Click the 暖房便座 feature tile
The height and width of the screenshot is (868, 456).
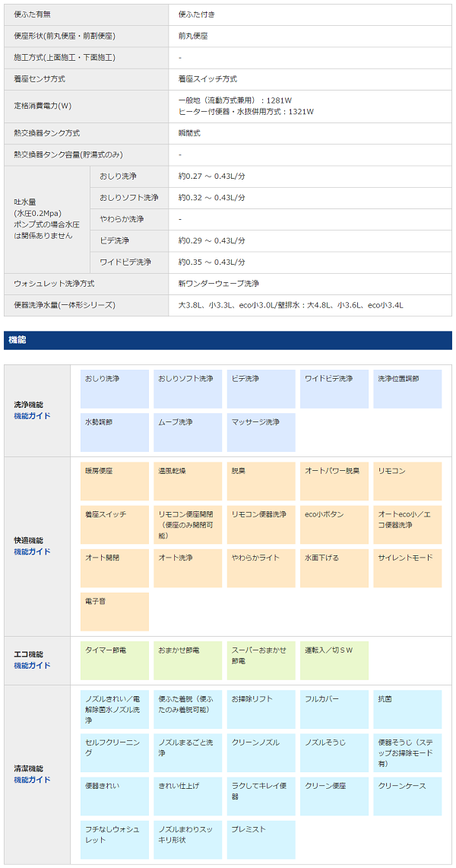point(115,481)
